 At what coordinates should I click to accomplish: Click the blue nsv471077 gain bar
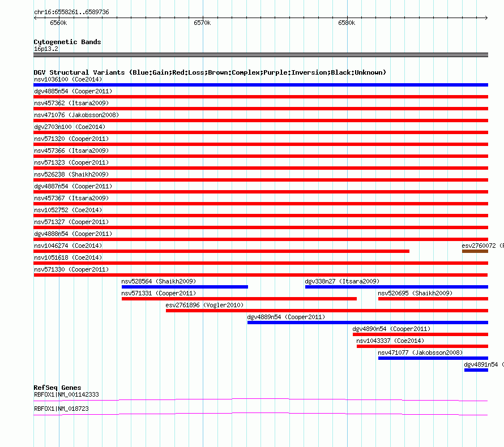click(x=433, y=358)
